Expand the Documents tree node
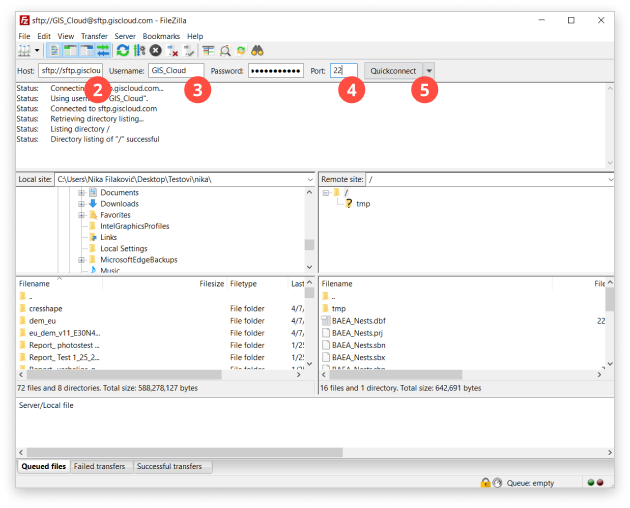The height and width of the screenshot is (508, 630). tap(81, 193)
